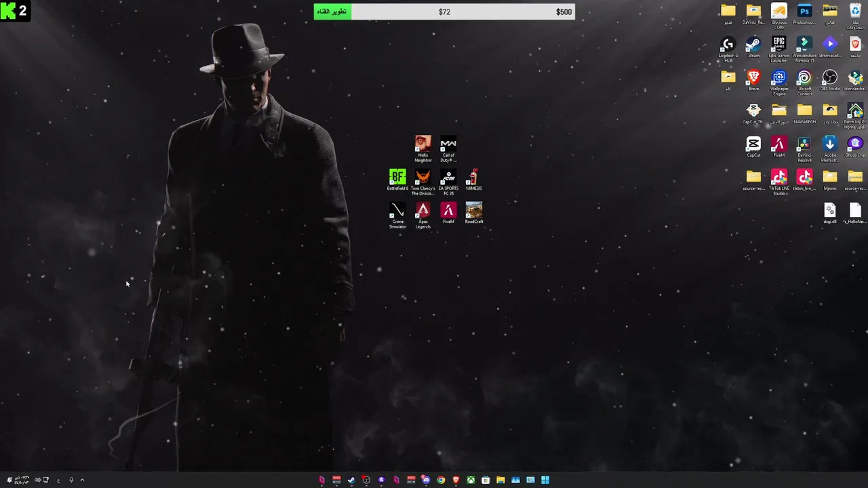Open the DaVinci_Re... folder
Image resolution: width=868 pixels, height=488 pixels.
[753, 14]
